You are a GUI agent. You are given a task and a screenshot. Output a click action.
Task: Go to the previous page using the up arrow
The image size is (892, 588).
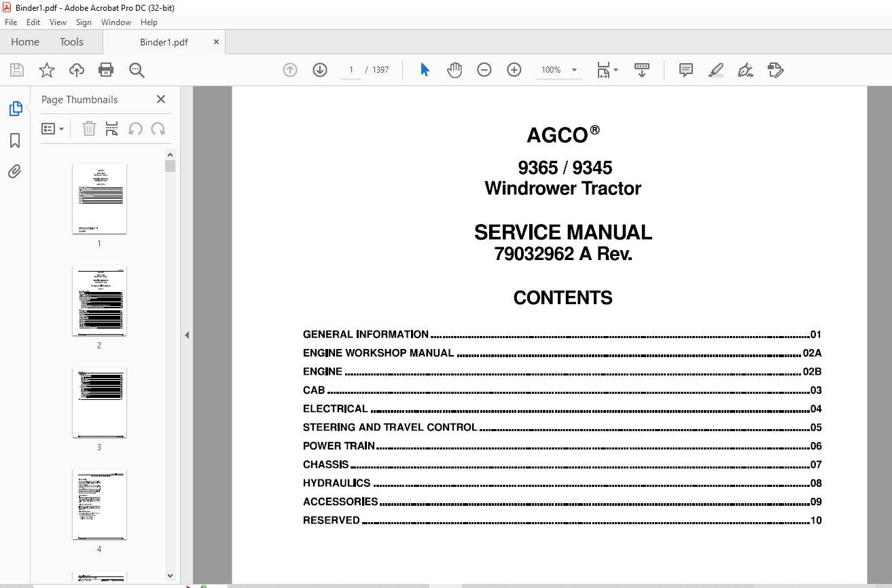[290, 70]
